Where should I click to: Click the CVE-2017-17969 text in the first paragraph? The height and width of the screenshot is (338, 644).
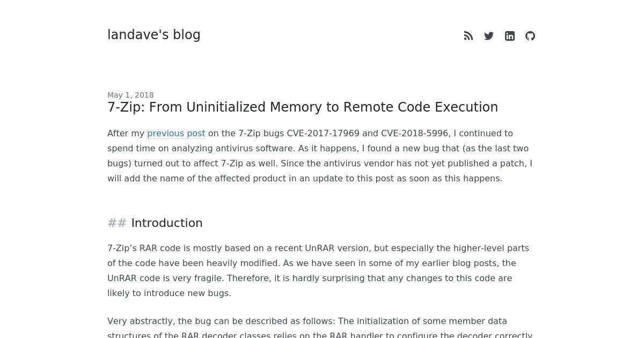[x=323, y=133]
